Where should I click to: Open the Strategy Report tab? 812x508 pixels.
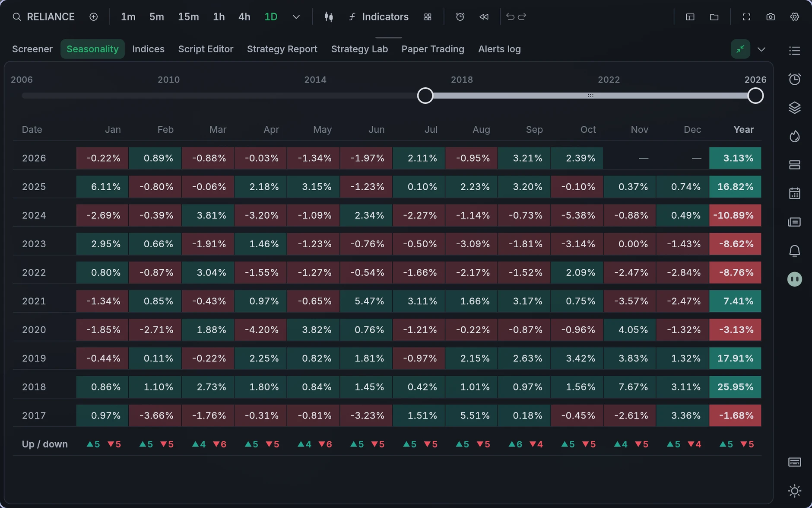click(x=282, y=49)
